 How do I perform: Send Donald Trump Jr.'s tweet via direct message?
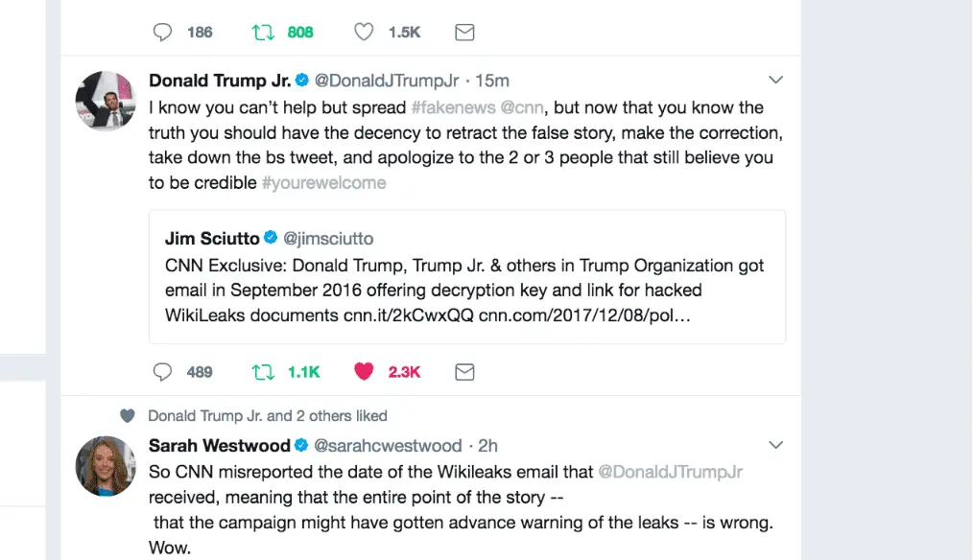[464, 371]
